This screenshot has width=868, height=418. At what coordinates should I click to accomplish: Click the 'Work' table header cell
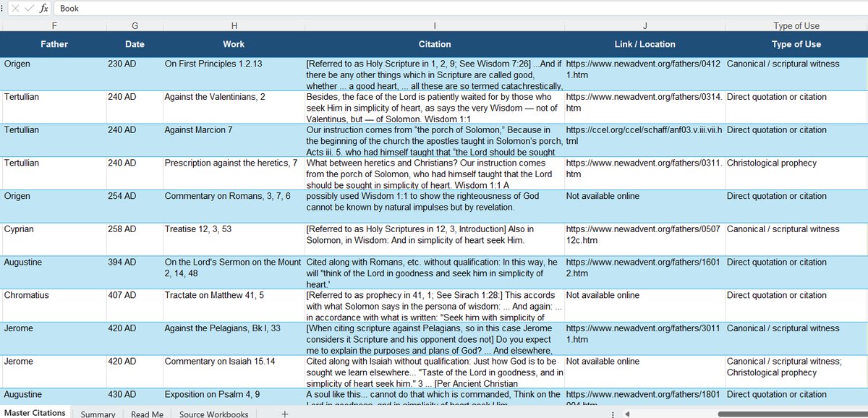pos(233,44)
